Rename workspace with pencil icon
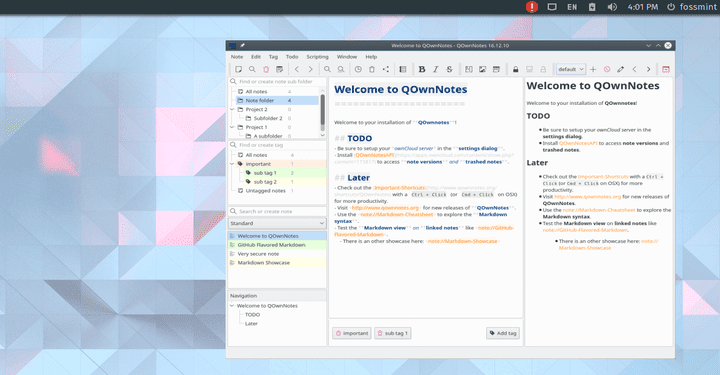The width and height of the screenshot is (720, 375). pyautogui.click(x=620, y=69)
